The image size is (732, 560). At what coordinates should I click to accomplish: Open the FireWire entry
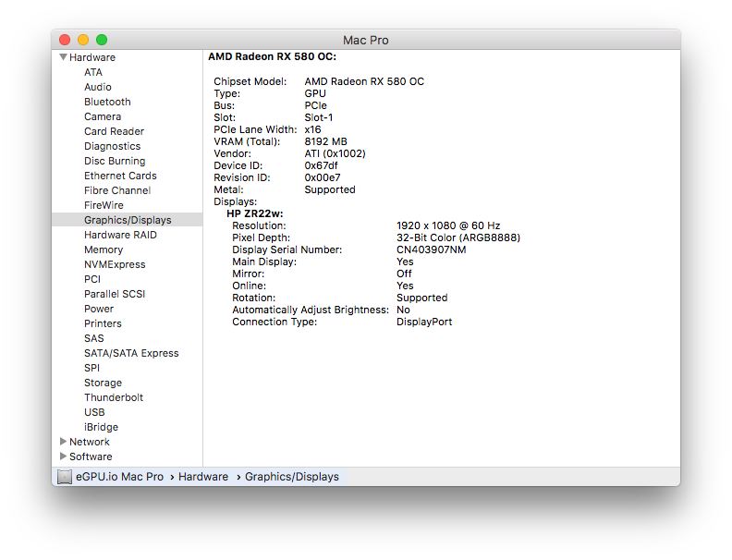pos(104,205)
